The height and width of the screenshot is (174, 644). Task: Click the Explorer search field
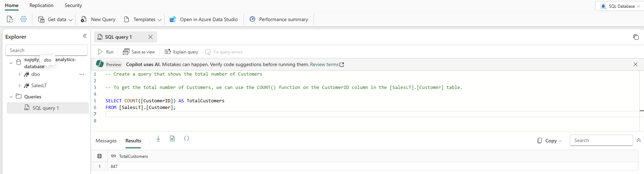click(46, 50)
